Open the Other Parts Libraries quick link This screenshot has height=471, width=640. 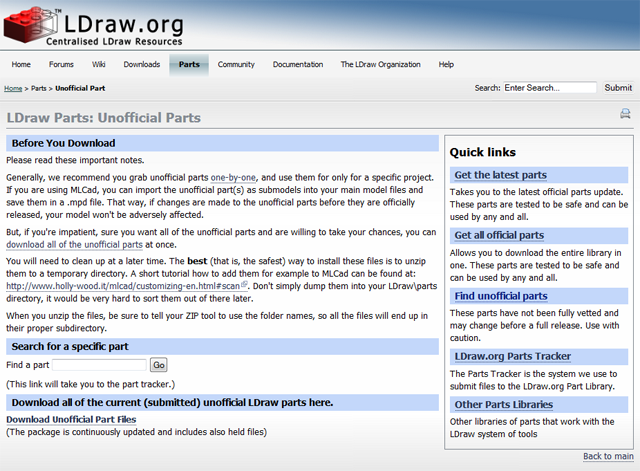pyautogui.click(x=504, y=404)
